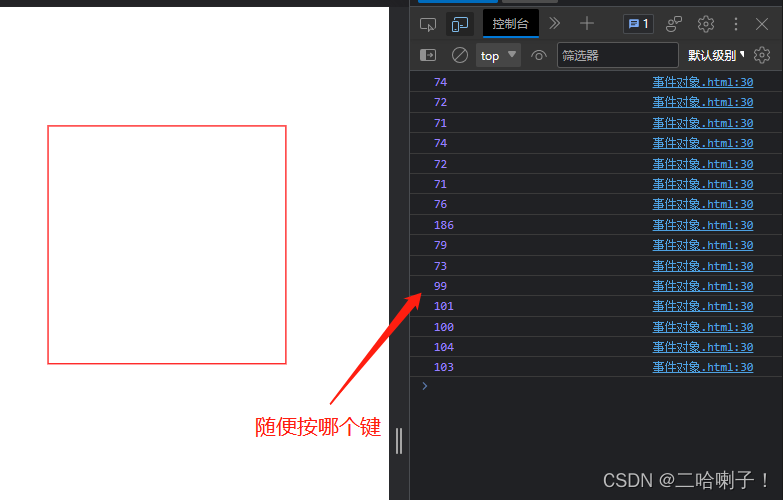Select the logged value 73
This screenshot has height=500, width=783.
click(440, 266)
